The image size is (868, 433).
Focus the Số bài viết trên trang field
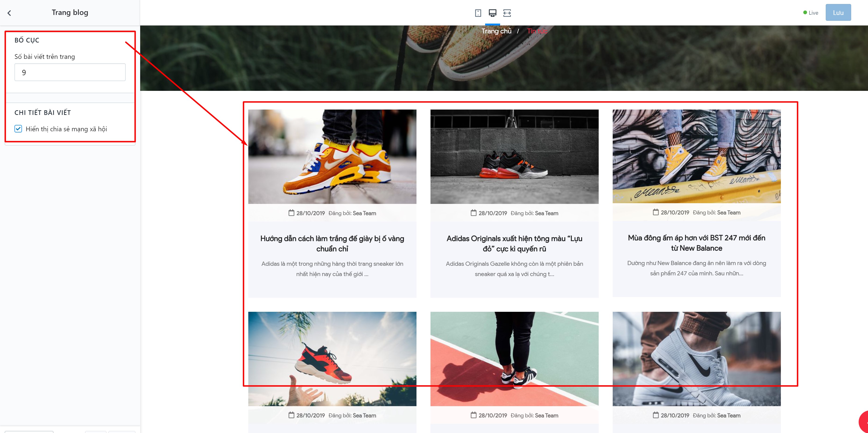[70, 72]
